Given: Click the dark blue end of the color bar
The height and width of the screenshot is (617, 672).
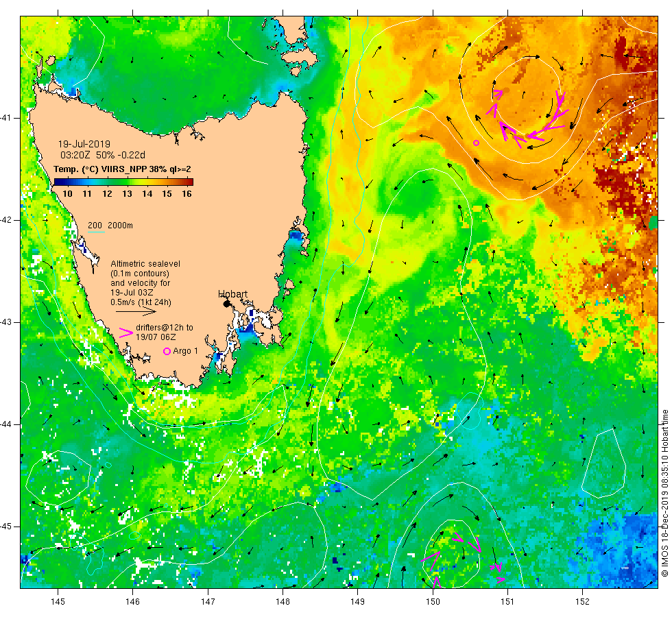Looking at the screenshot, I should (57, 182).
